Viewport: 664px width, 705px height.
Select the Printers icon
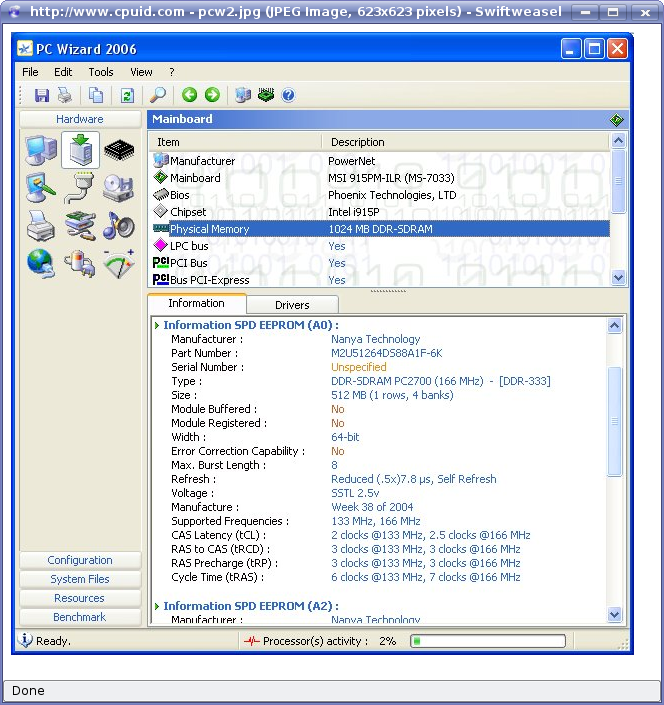click(41, 225)
